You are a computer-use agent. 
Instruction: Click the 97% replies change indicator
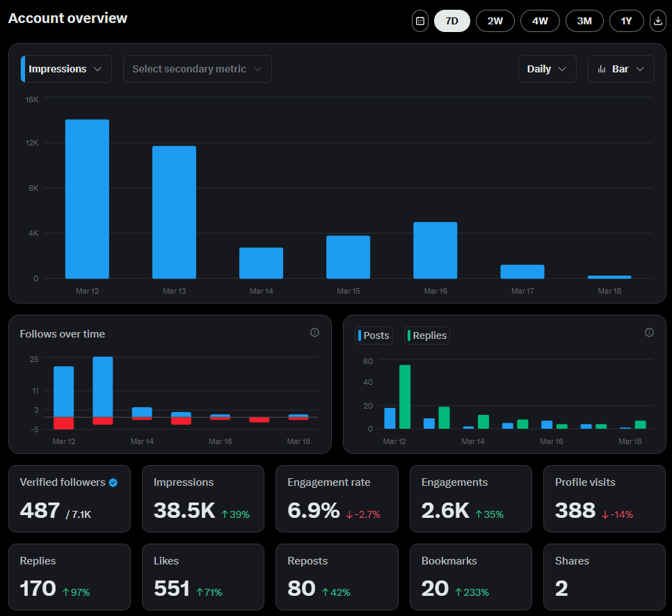coord(77,592)
